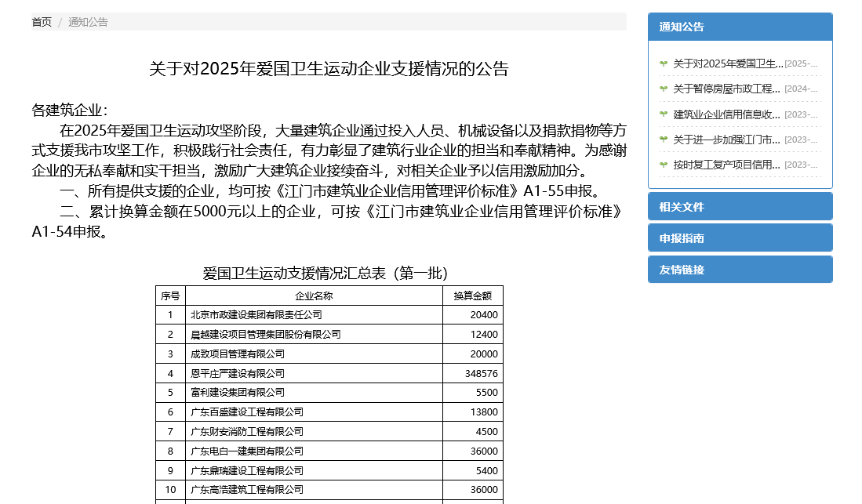Click the announcement title 关于对2025年爱国卫生运动企业支援情况的公告

(x=329, y=69)
